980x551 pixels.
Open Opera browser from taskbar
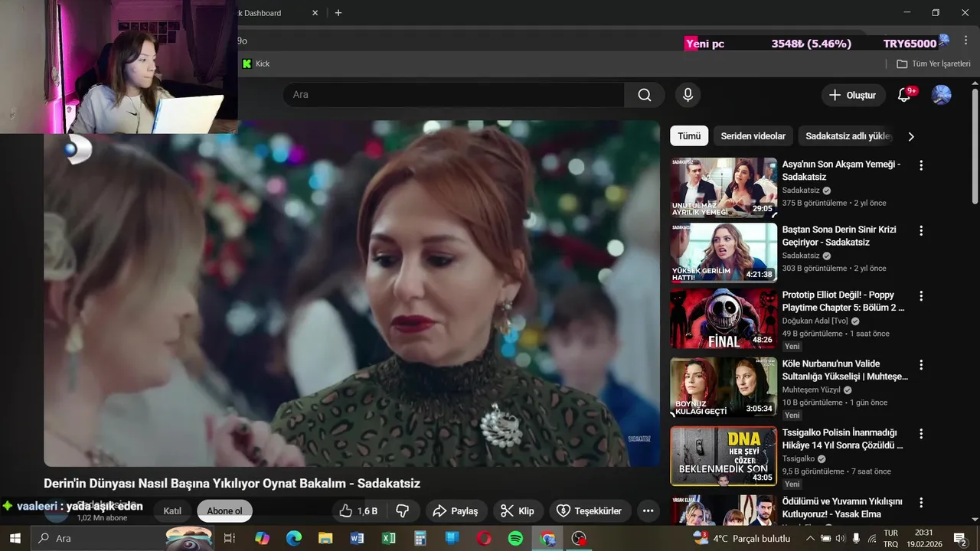click(484, 538)
